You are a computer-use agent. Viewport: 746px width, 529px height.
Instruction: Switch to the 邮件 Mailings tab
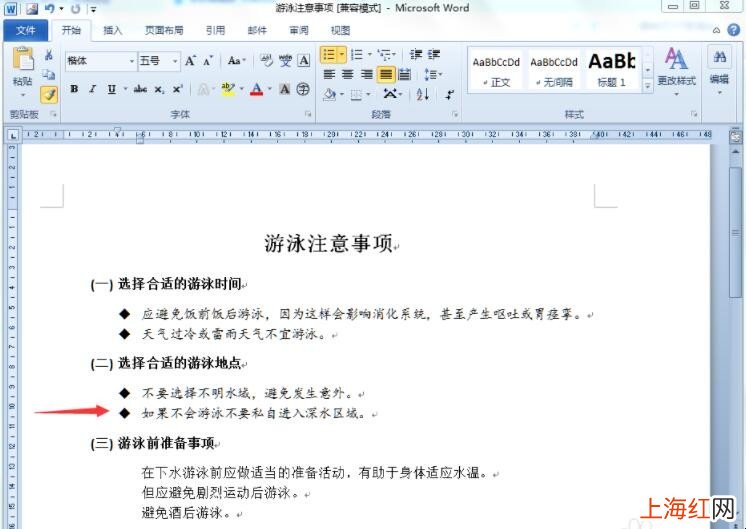point(257,30)
